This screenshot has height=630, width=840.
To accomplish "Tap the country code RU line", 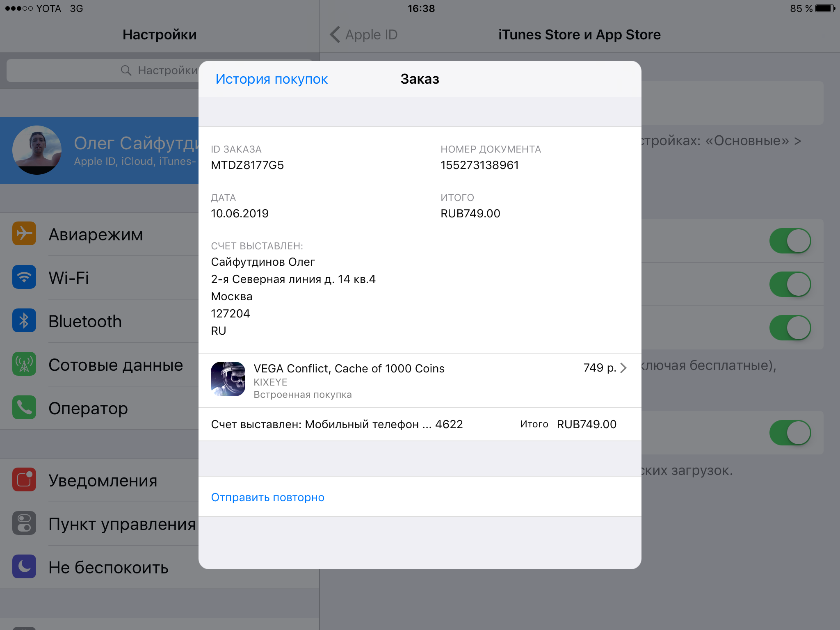I will point(219,331).
